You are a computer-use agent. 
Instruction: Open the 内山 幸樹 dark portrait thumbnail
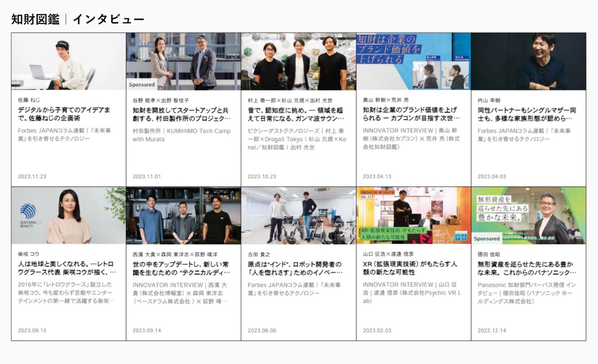coord(529,61)
